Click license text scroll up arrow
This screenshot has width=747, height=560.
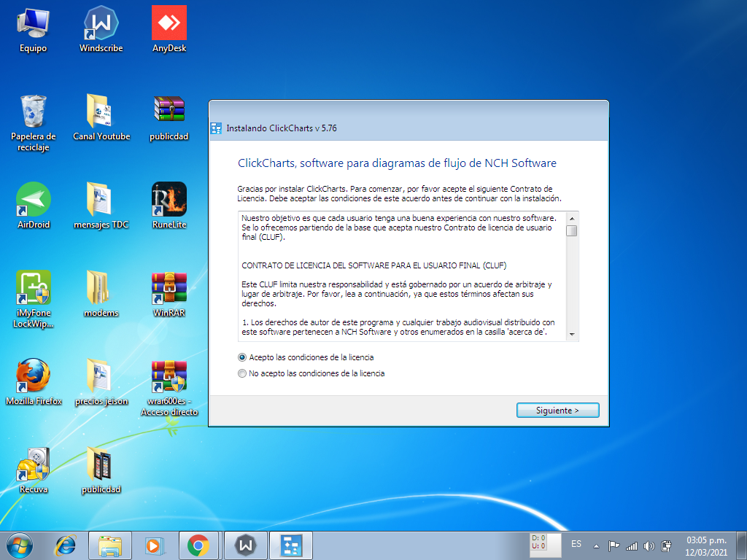click(x=572, y=219)
